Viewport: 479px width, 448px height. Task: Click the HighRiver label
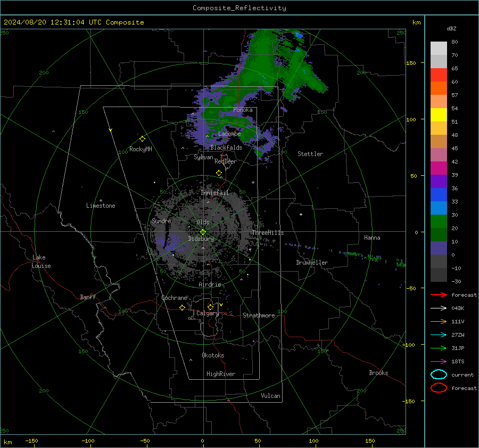(221, 374)
